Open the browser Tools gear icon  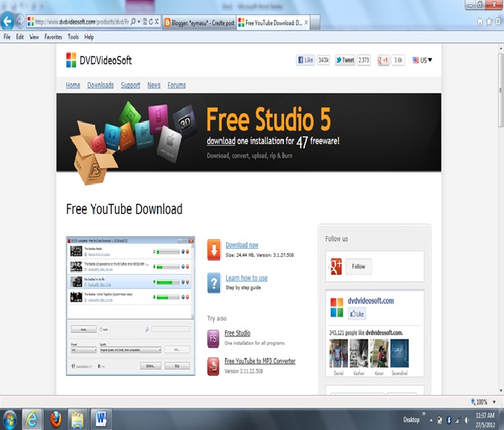pyautogui.click(x=498, y=22)
